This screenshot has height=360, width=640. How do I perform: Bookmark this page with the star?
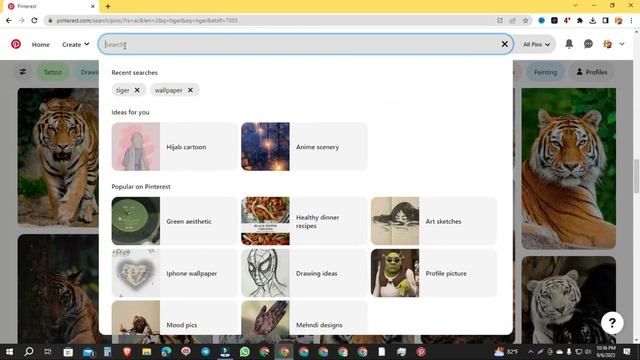coord(525,20)
